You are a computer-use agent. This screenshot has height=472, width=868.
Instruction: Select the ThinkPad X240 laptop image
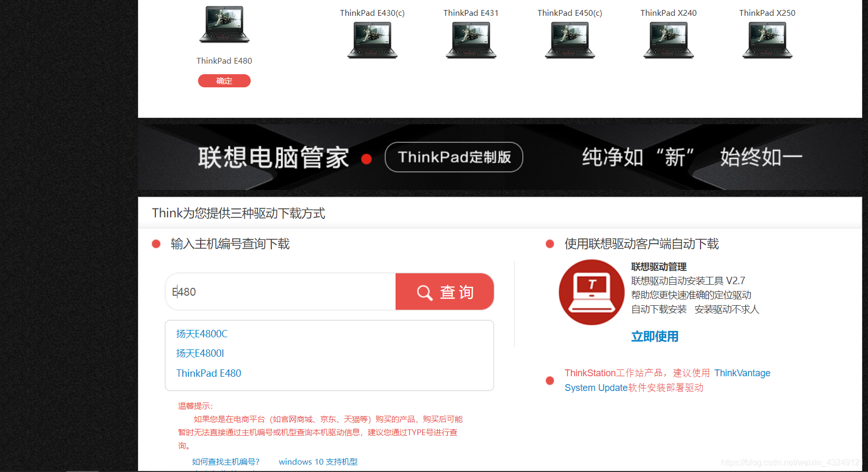click(668, 41)
